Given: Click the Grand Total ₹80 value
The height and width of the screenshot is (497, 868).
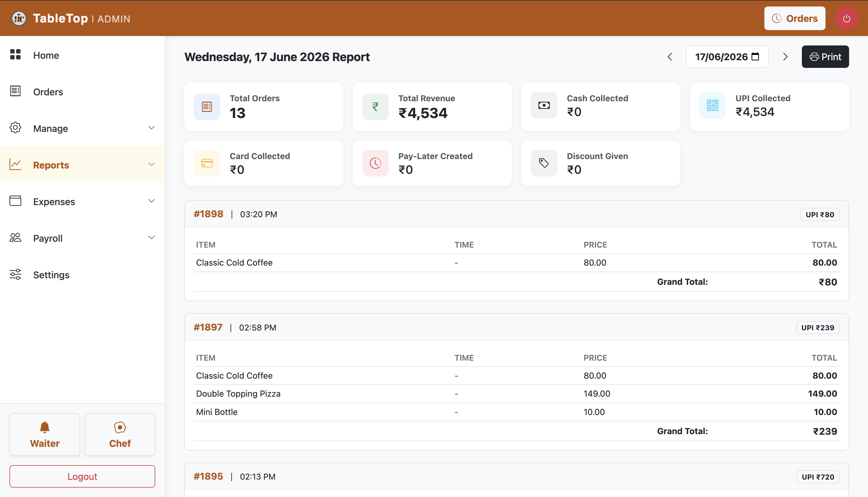Looking at the screenshot, I should (828, 282).
